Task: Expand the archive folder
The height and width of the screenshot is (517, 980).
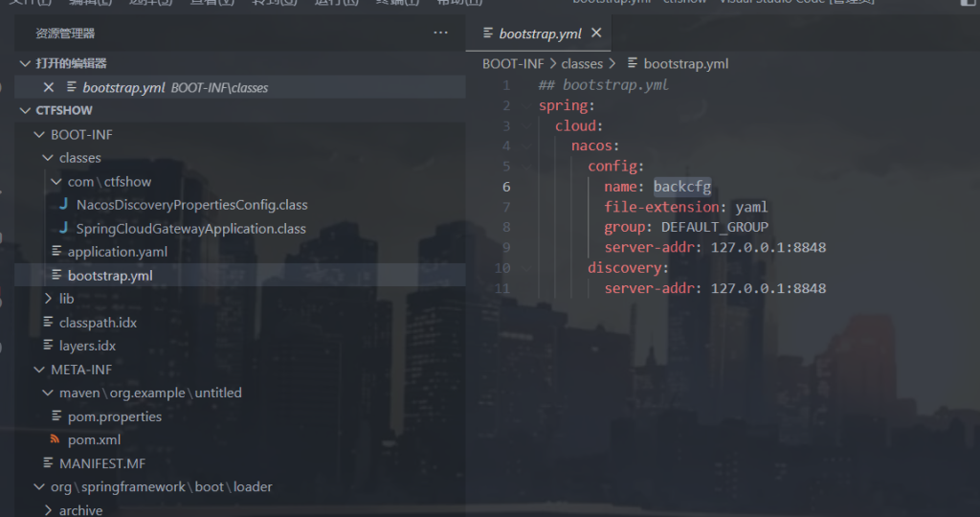Action: 48,510
